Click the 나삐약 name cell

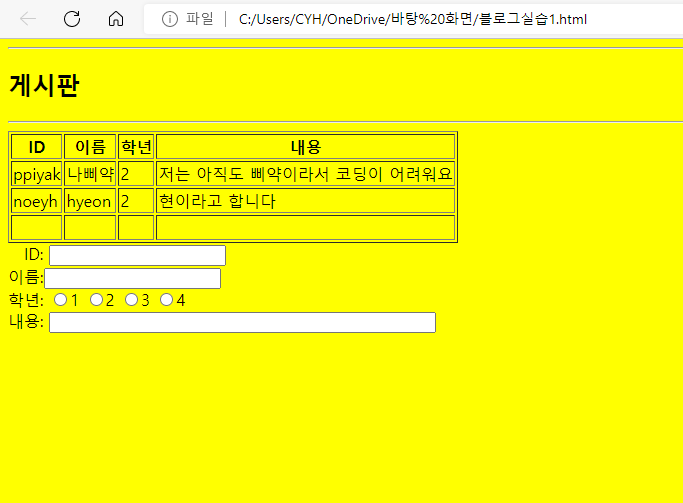90,174
